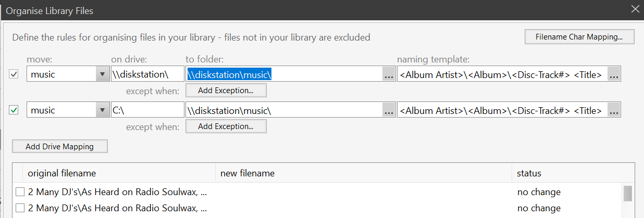This screenshot has height=218, width=644.
Task: Click second Add Exception button
Action: [x=226, y=126]
